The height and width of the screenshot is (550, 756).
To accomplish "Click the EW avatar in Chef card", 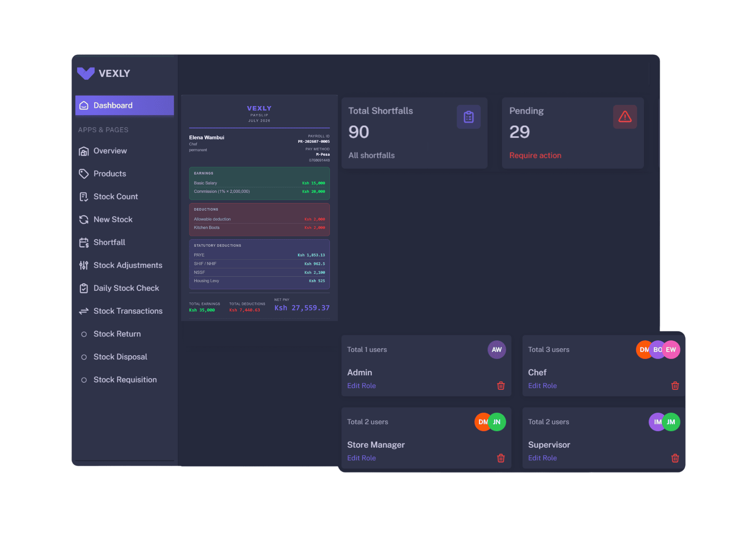I will pyautogui.click(x=671, y=350).
